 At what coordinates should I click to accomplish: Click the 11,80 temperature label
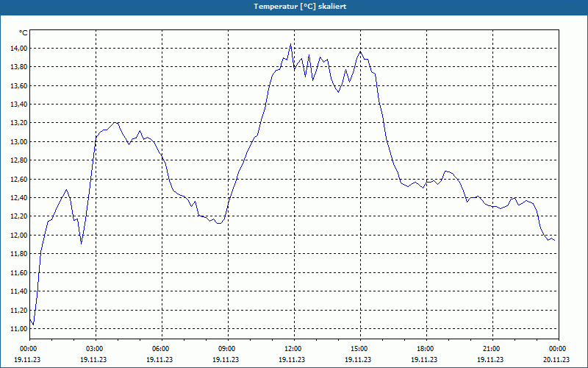(18, 254)
